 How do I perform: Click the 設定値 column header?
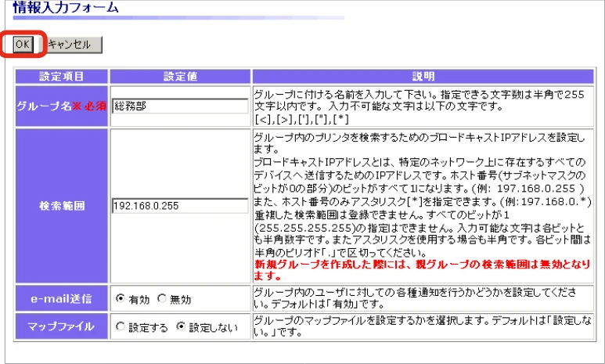180,77
